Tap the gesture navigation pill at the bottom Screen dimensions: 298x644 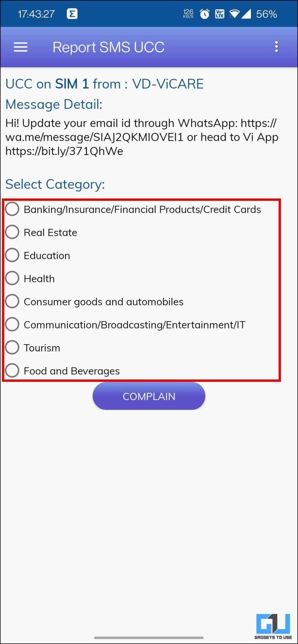149,637
